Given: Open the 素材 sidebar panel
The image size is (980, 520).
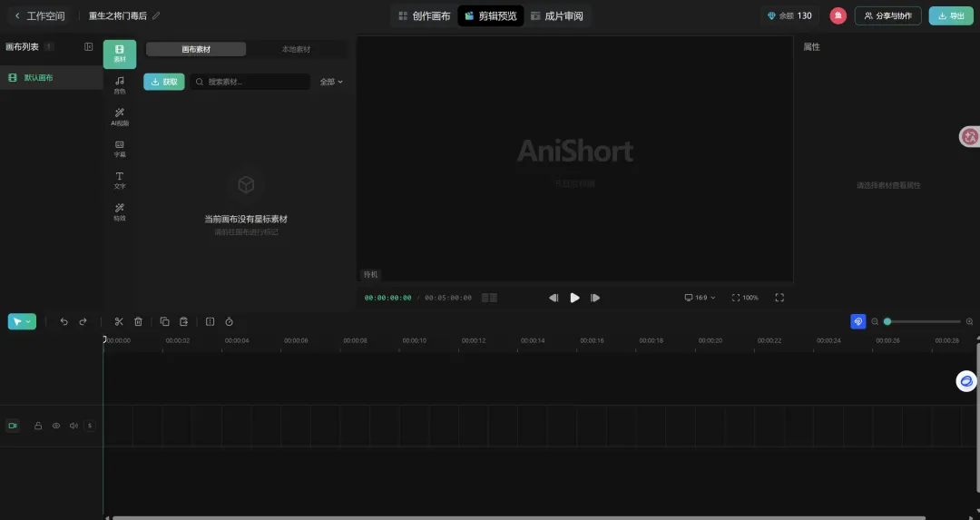Looking at the screenshot, I should point(120,54).
